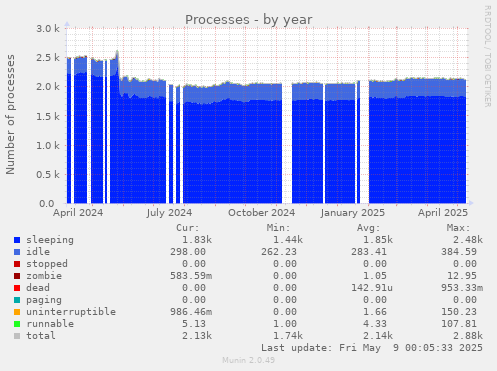The height and width of the screenshot is (371, 497).
Task: Click the idle legend color swatch
Action: coord(17,252)
